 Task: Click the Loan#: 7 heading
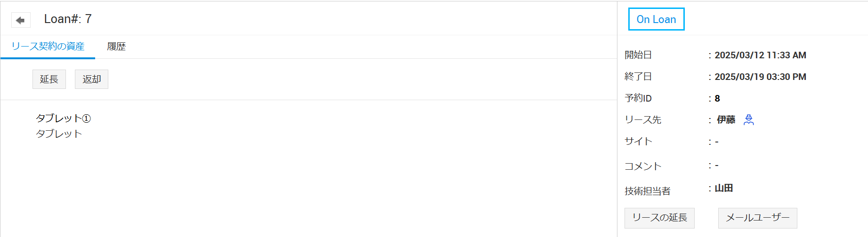coord(68,19)
